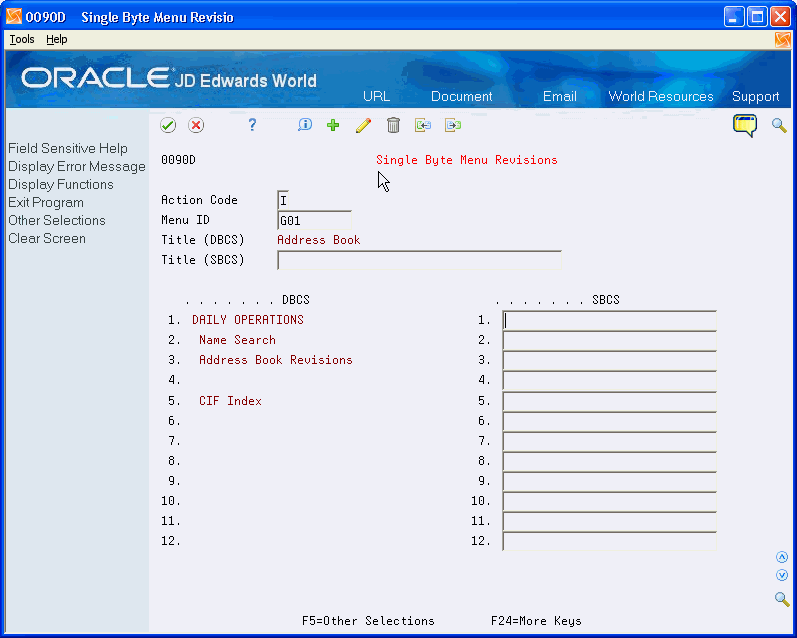Click F24=More Keys function key text
The height and width of the screenshot is (638, 797).
pos(536,621)
